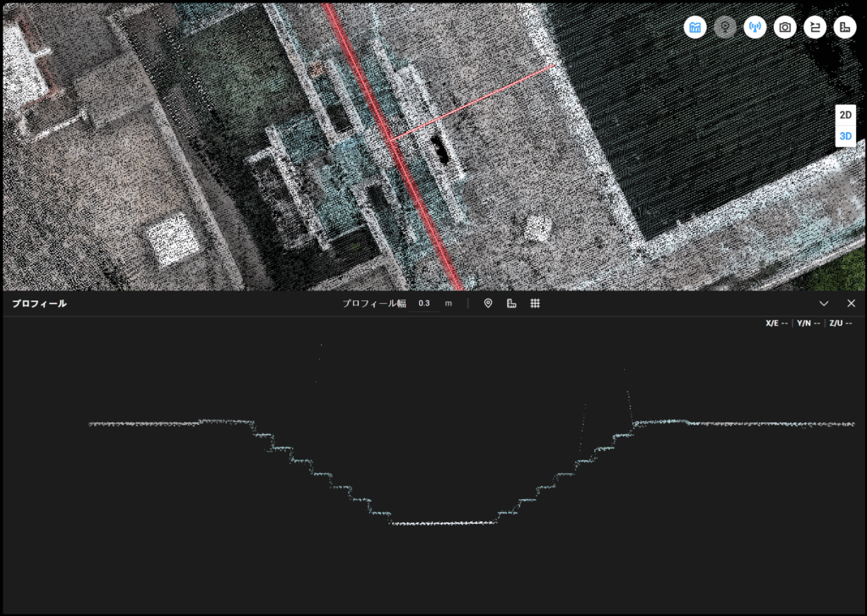Click the pin marker icon in profile toolbar

tap(488, 304)
